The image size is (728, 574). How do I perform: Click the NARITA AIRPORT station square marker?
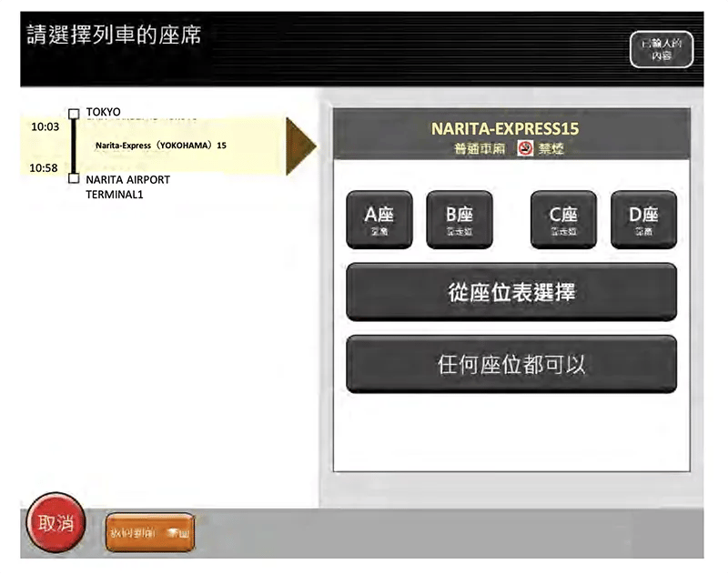click(x=74, y=178)
